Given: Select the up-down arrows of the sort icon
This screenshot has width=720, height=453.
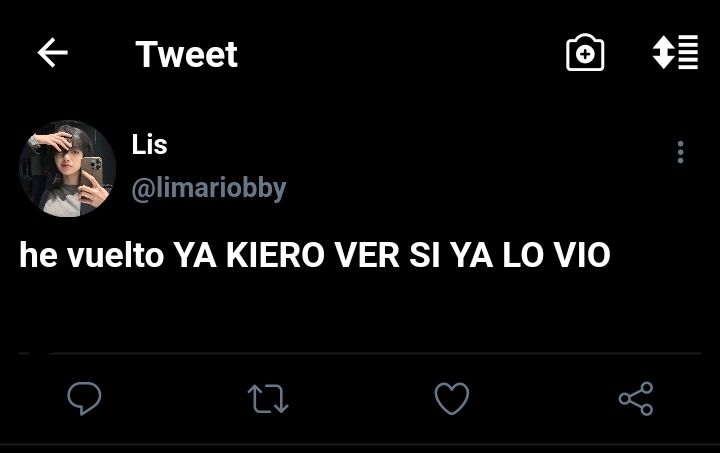Looking at the screenshot, I should click(x=664, y=52).
